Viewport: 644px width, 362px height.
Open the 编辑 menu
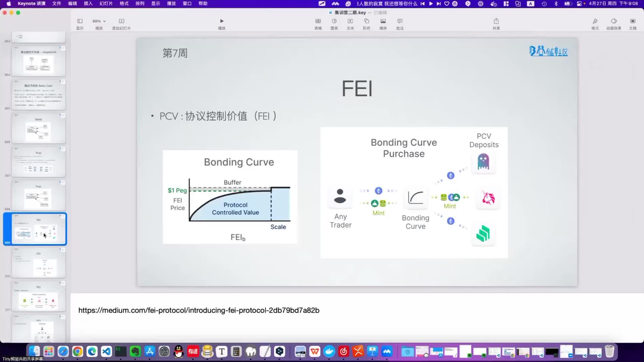tap(72, 3)
